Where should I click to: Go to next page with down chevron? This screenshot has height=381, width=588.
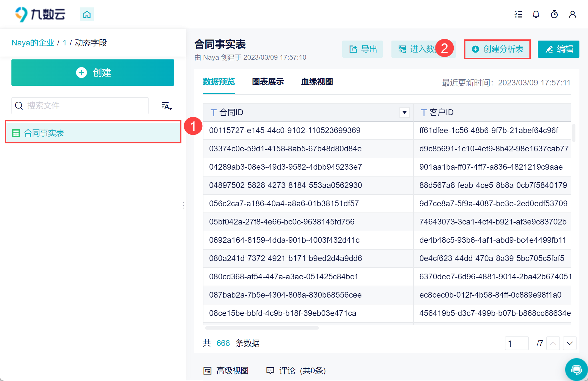point(569,343)
